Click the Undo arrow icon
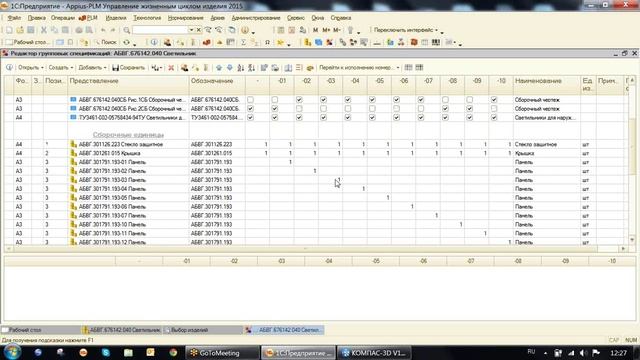The image size is (640, 360). coord(103,30)
